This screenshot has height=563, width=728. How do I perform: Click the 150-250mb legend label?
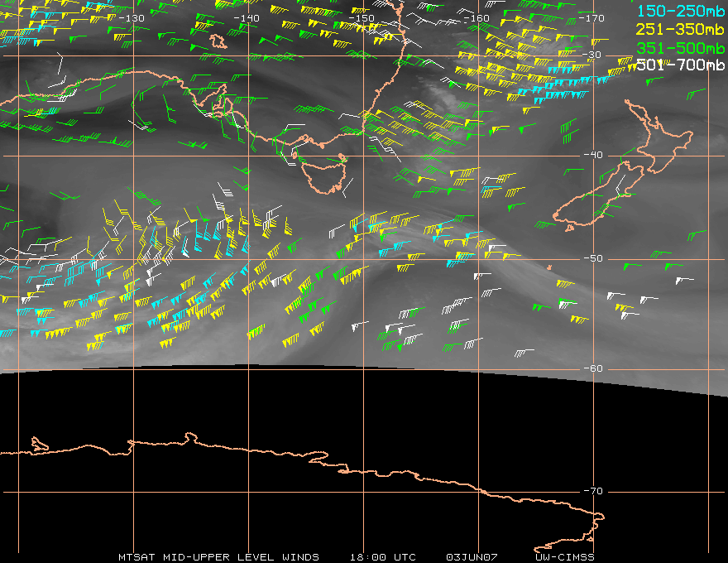[680, 11]
